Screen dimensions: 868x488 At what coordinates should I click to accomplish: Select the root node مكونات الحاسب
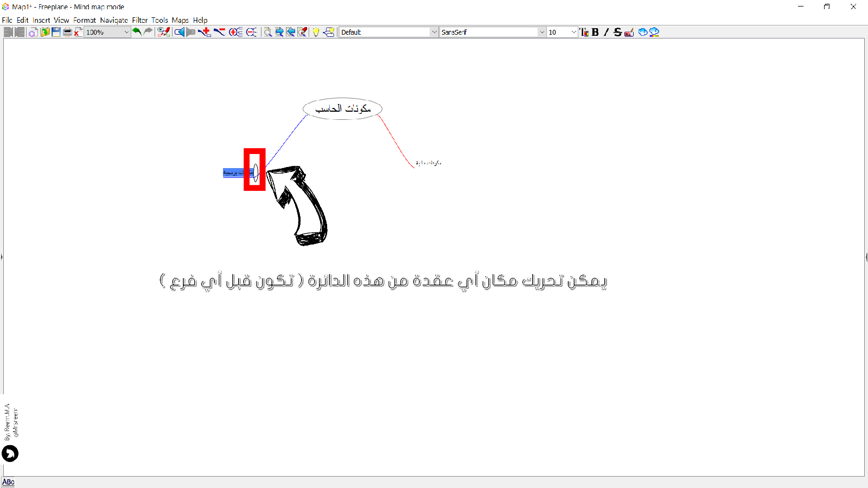342,109
